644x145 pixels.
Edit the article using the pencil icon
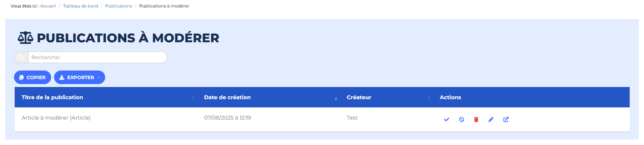491,120
